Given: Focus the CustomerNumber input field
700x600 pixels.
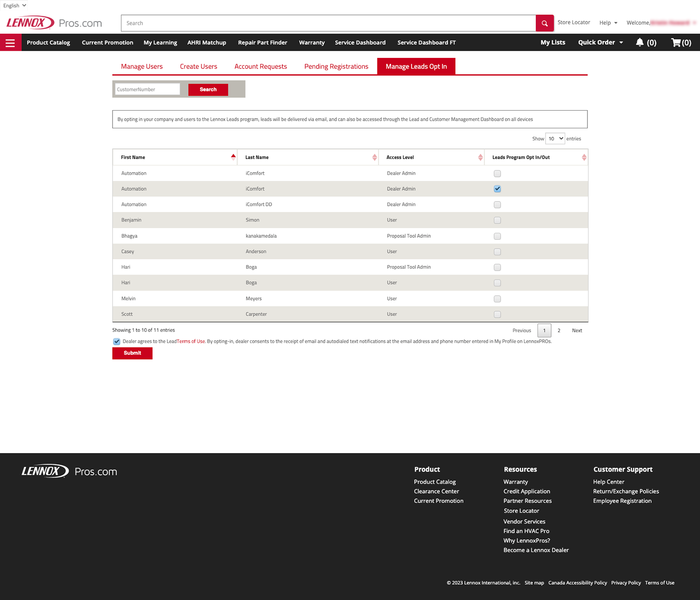Looking at the screenshot, I should [x=147, y=89].
